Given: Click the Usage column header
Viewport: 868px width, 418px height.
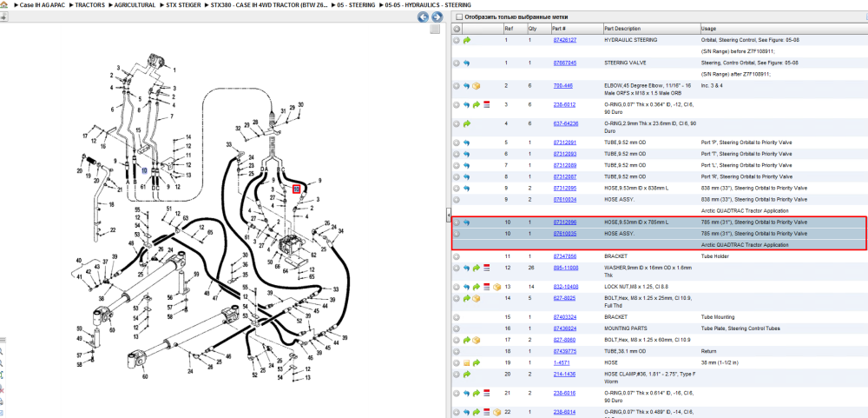Looking at the screenshot, I should [783, 29].
